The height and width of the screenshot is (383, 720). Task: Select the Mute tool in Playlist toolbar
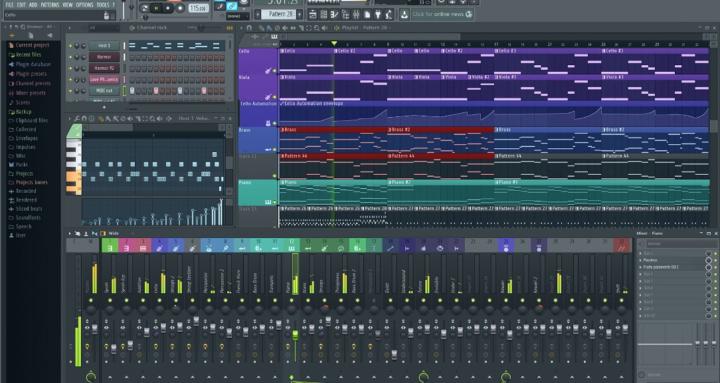(x=285, y=28)
